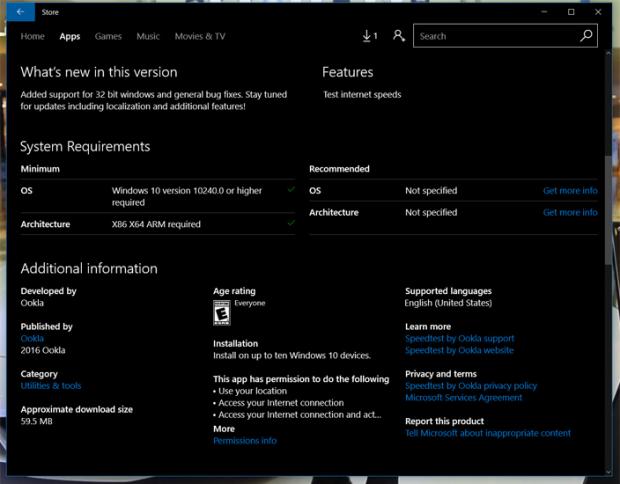Click the back arrow button
This screenshot has width=620, height=484.
[x=20, y=12]
